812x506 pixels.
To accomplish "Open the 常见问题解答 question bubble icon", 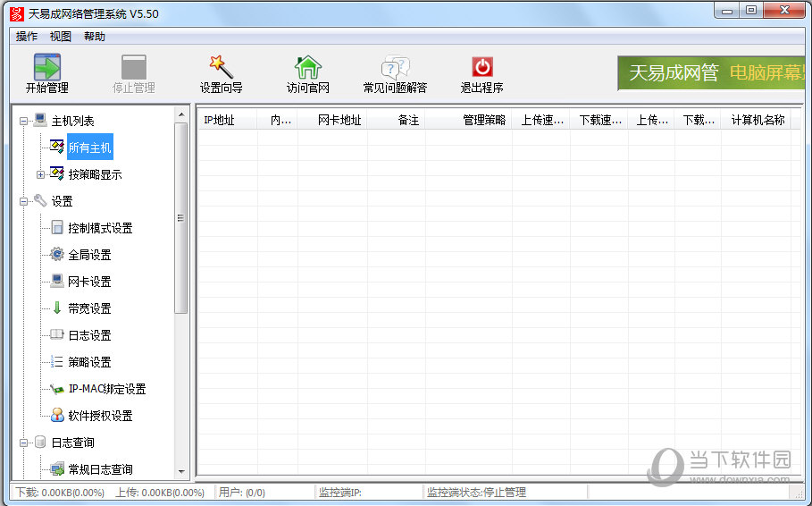I will click(395, 68).
